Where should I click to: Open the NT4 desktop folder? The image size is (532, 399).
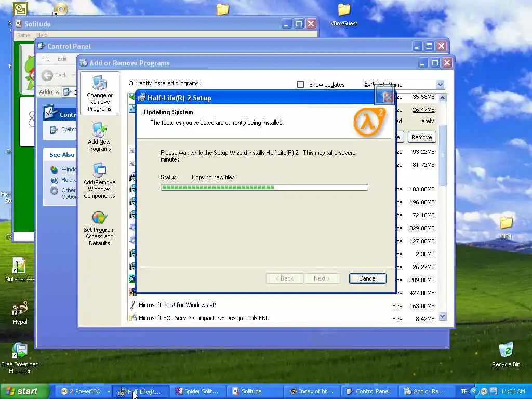click(506, 228)
